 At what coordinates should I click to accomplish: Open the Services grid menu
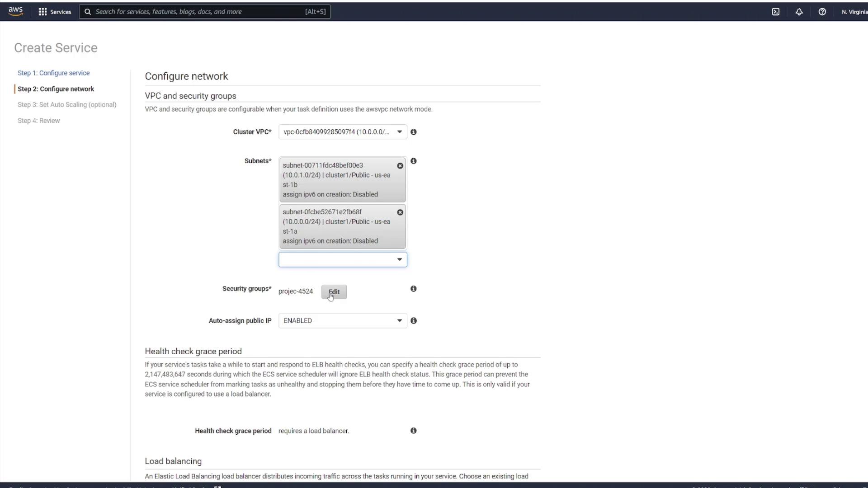click(x=55, y=12)
